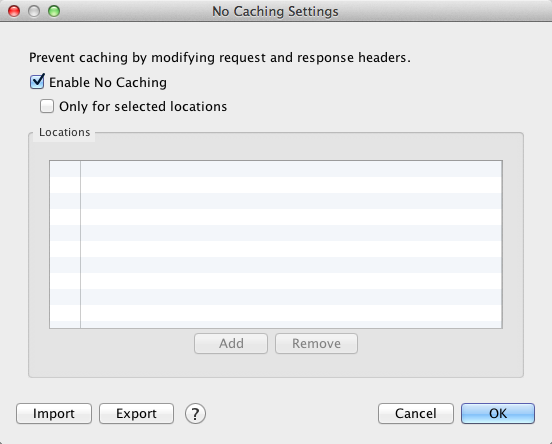
Task: Minimize the dialog with the yellow button
Action: point(34,11)
